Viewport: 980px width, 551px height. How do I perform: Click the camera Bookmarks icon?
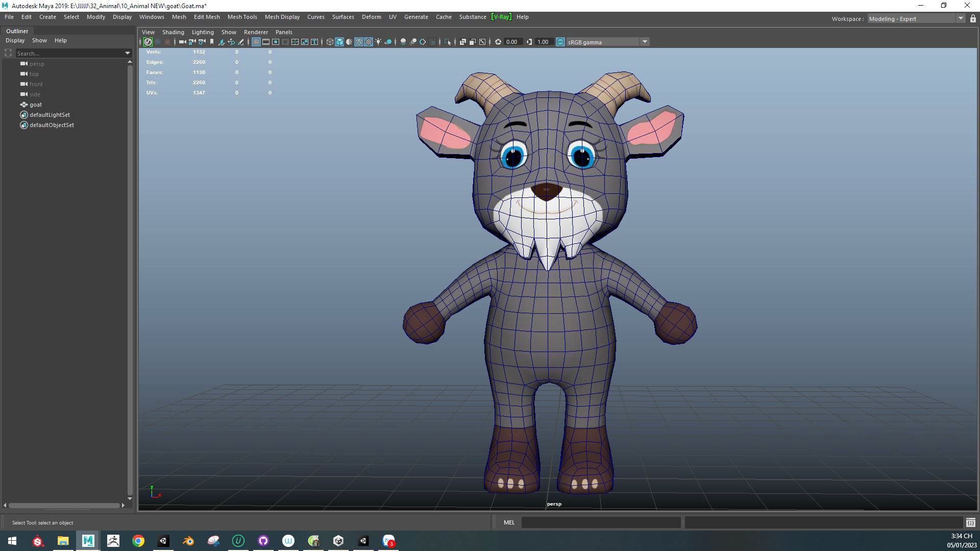coord(212,42)
